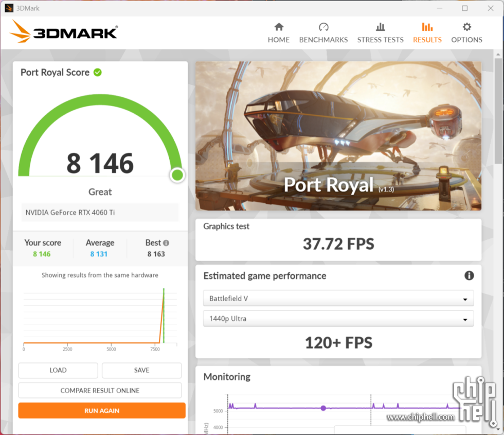Click the 37.72 FPS graphics test result

click(338, 244)
